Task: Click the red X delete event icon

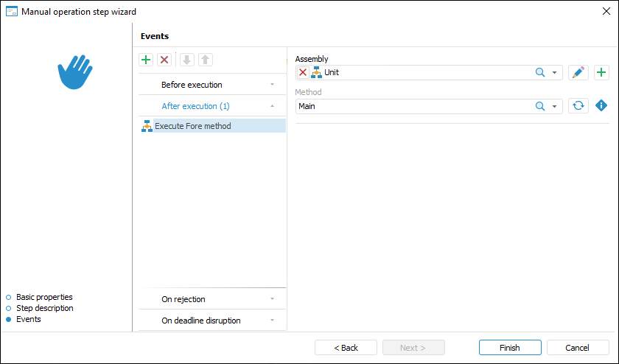Action: [164, 60]
